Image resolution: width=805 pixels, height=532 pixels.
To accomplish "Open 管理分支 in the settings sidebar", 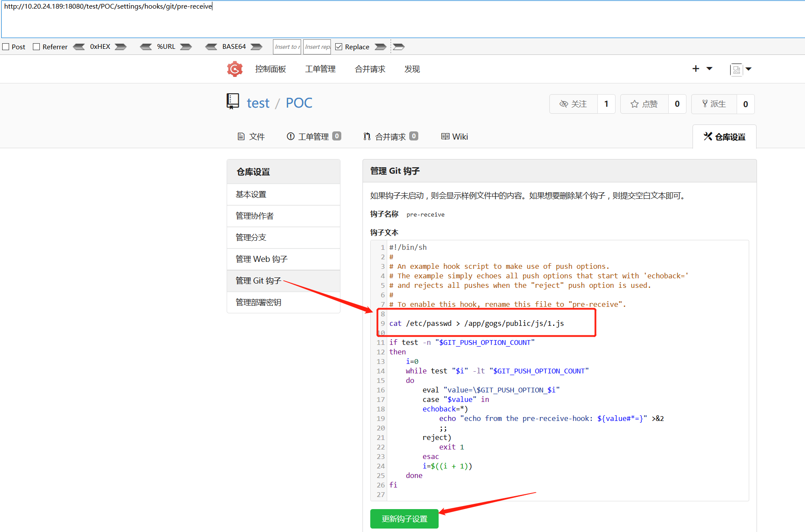I will click(283, 238).
